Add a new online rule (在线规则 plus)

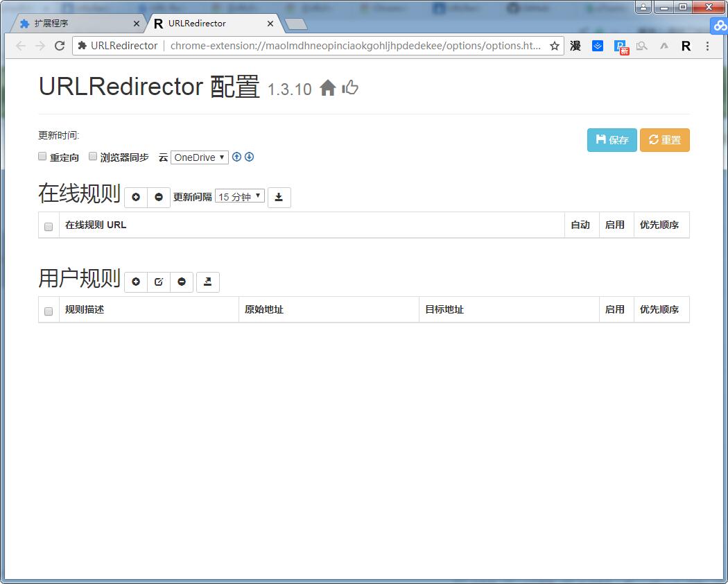point(136,198)
